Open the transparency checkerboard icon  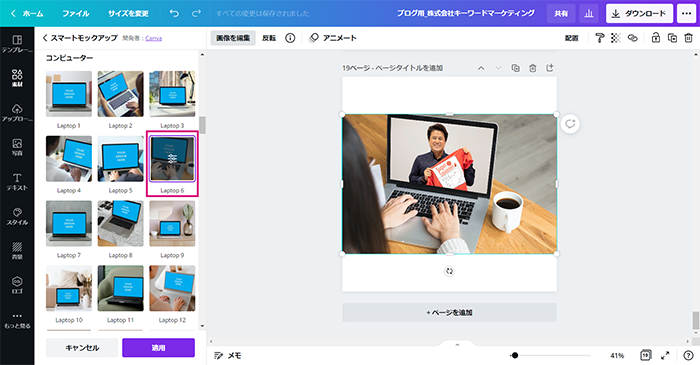point(616,38)
